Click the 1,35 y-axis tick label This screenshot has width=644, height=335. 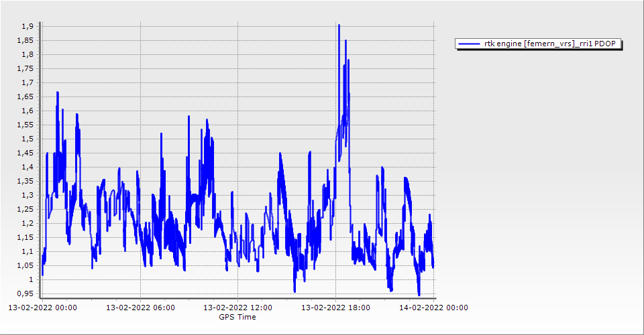click(25, 181)
